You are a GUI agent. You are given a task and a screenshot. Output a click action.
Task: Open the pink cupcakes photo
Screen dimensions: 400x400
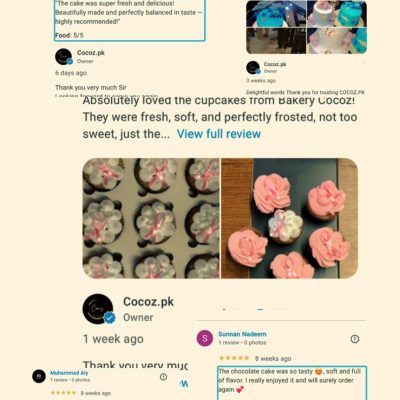tap(289, 218)
